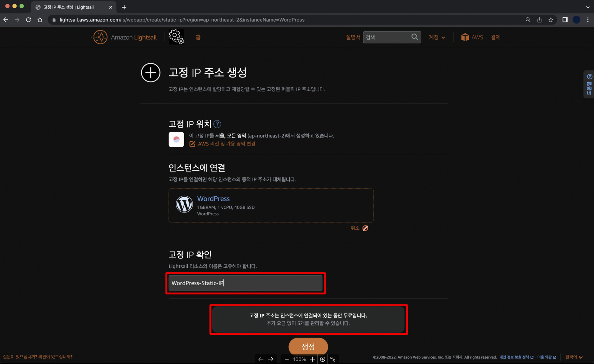Viewport: 594px width, 364px height.
Task: Open the AWS console cube icon
Action: 465,37
